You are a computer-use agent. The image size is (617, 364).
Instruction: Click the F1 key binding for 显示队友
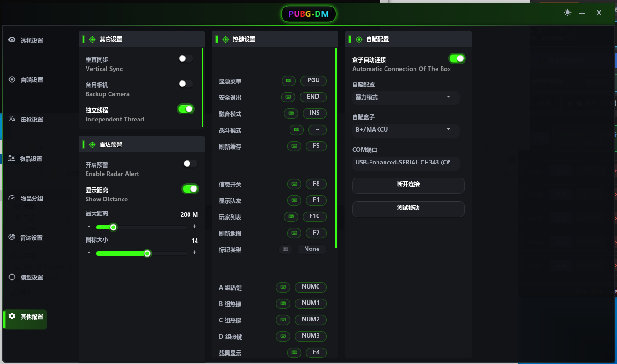point(316,200)
